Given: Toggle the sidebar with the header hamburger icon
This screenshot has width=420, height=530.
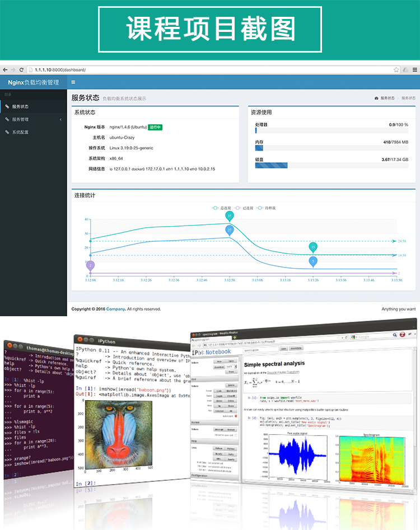Looking at the screenshot, I should point(73,82).
